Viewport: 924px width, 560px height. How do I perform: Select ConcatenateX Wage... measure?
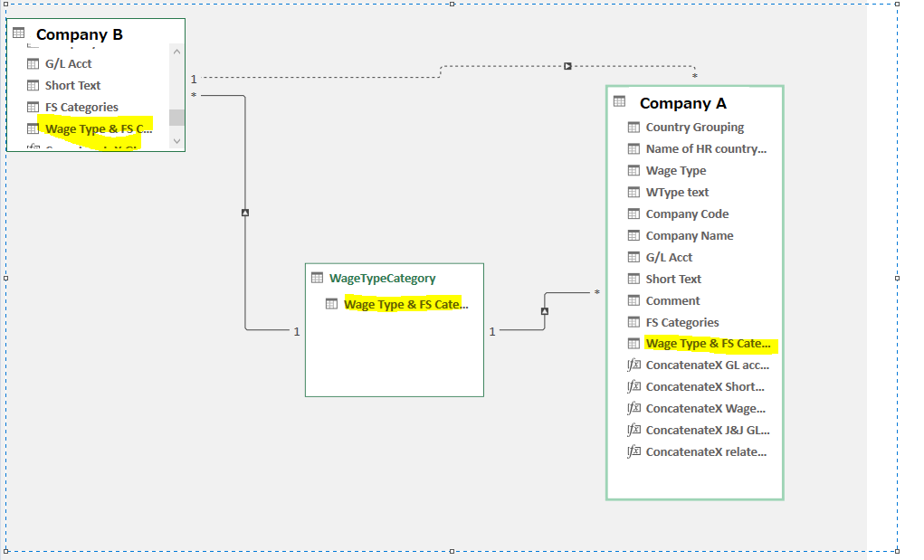tap(705, 409)
